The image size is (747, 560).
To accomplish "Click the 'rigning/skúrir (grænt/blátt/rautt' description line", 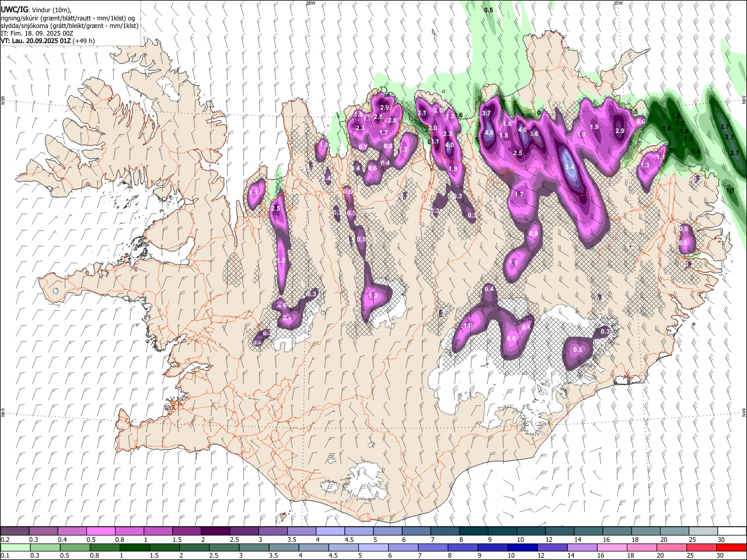I will (x=68, y=17).
